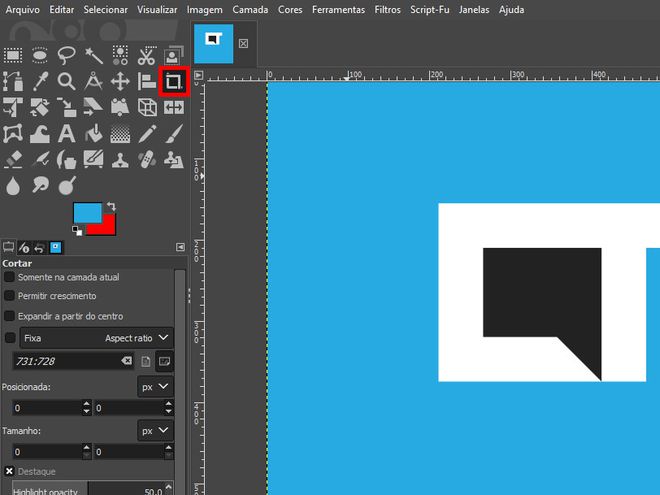Open the Camada menu
The width and height of the screenshot is (660, 495).
[x=250, y=10]
